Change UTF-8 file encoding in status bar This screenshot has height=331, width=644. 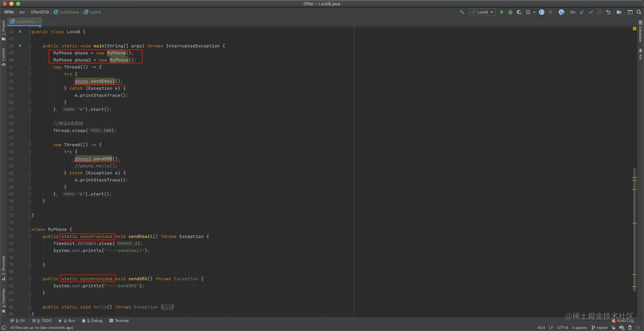click(x=562, y=328)
